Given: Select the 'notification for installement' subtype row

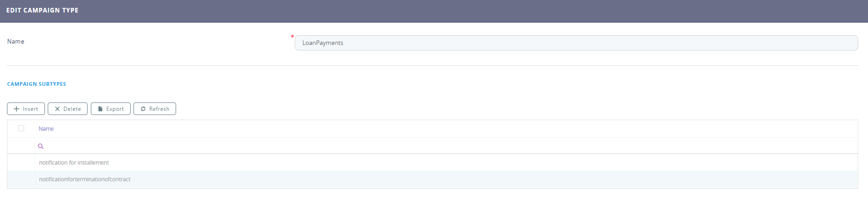Looking at the screenshot, I should point(74,163).
